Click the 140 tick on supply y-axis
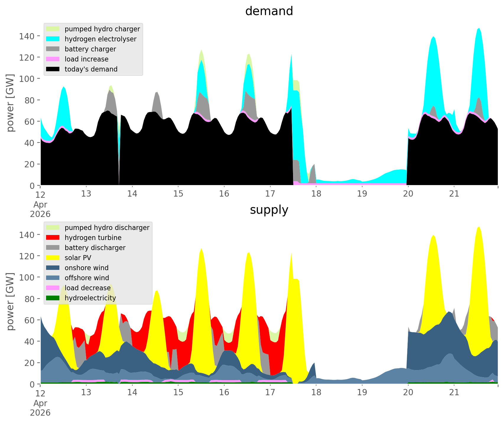 tap(27, 235)
